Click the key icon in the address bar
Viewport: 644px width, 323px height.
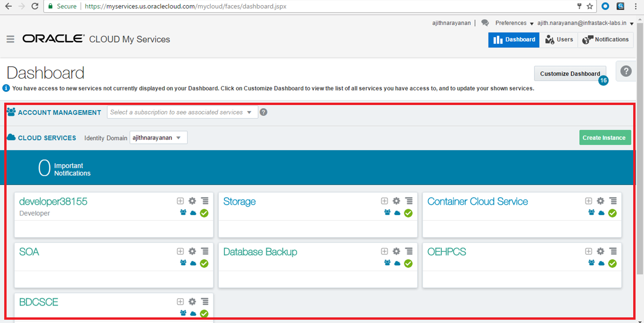579,7
